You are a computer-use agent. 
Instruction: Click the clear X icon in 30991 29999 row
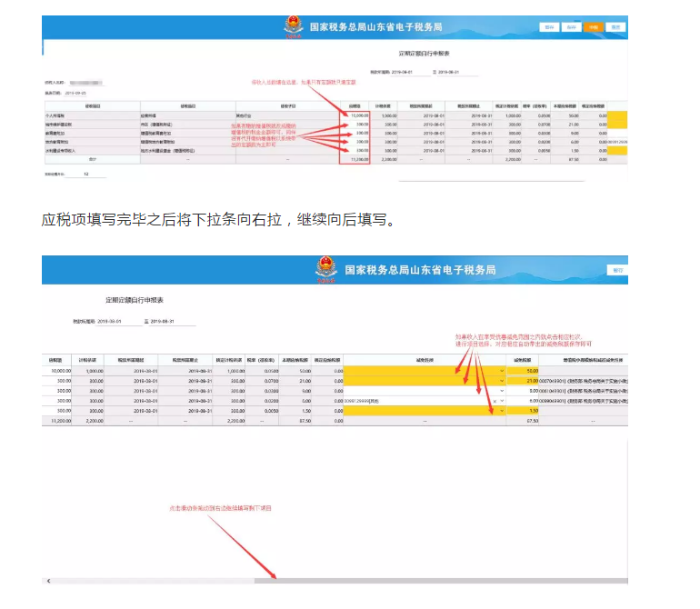[495, 401]
